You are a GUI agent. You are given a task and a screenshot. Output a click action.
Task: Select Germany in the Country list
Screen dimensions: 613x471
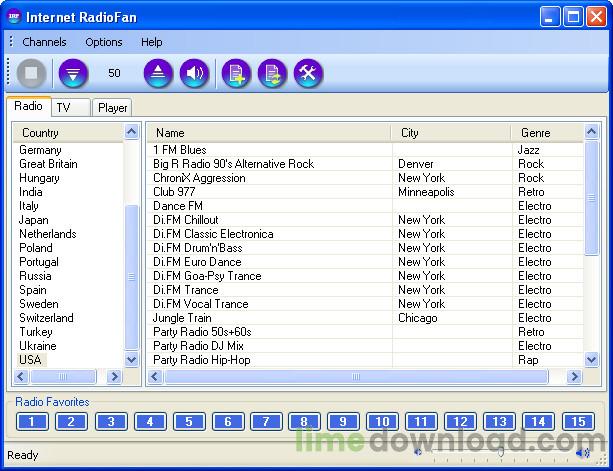click(40, 150)
